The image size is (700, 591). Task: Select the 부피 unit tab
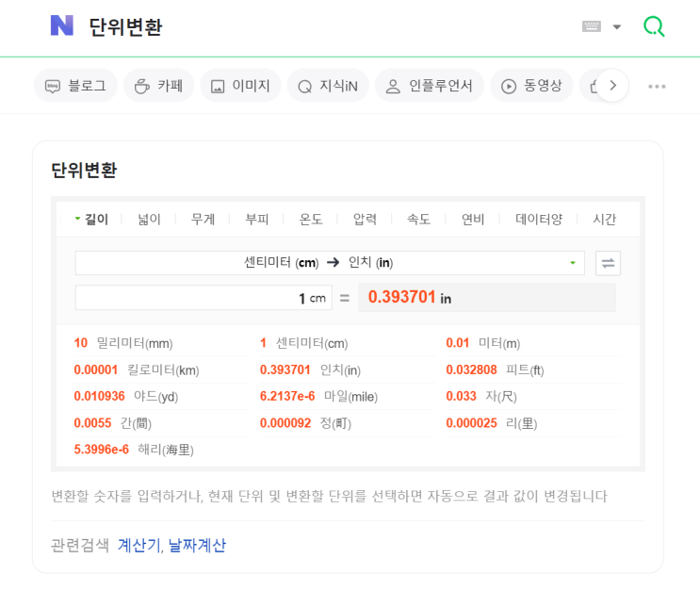(257, 220)
